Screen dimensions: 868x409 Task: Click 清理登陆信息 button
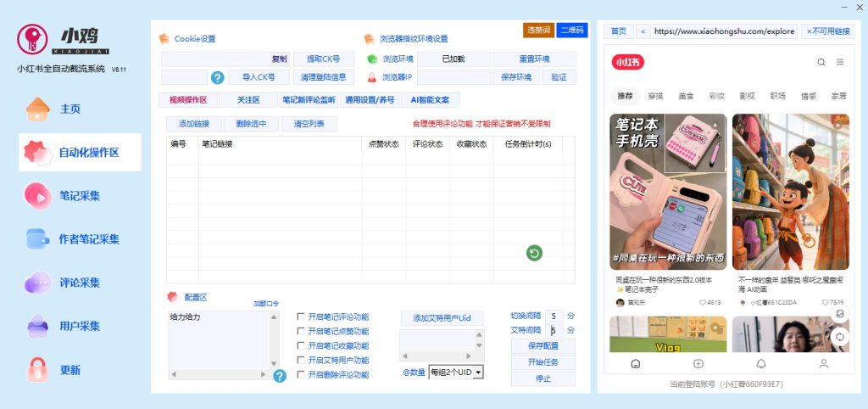point(323,77)
